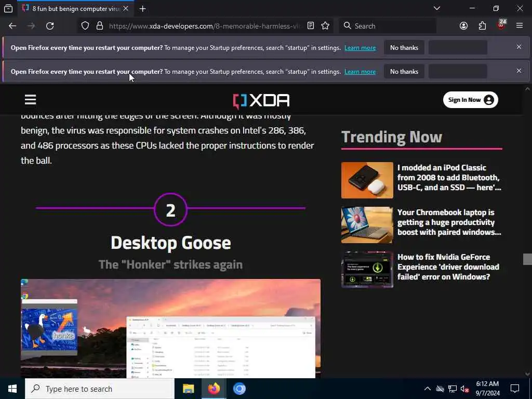The height and width of the screenshot is (399, 532).
Task: Click Learn more in the second notification bar
Action: 360,72
